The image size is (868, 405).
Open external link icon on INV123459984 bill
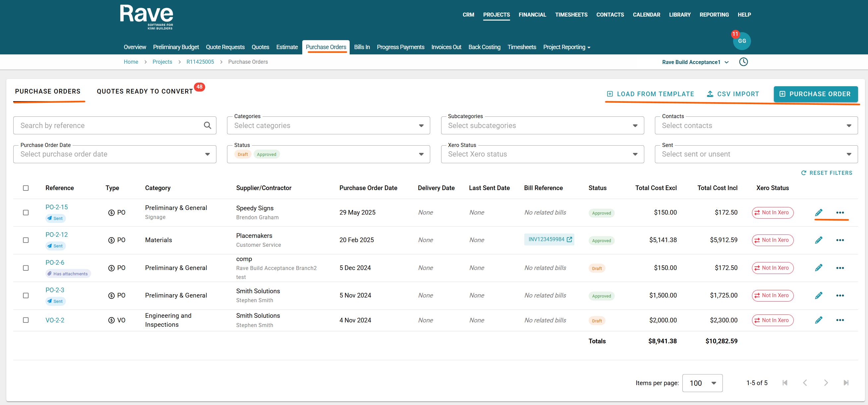click(x=569, y=239)
